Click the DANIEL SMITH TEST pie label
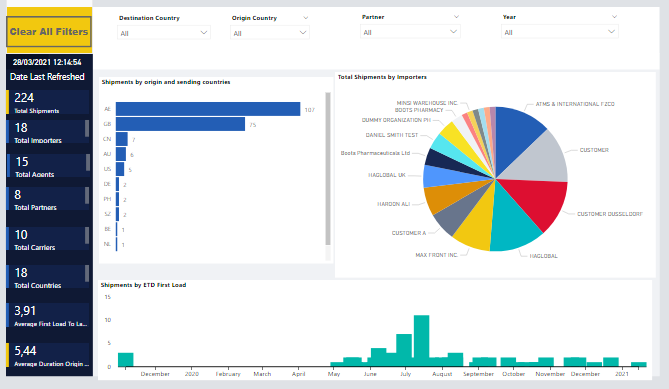This screenshot has height=389, width=669. 392,135
